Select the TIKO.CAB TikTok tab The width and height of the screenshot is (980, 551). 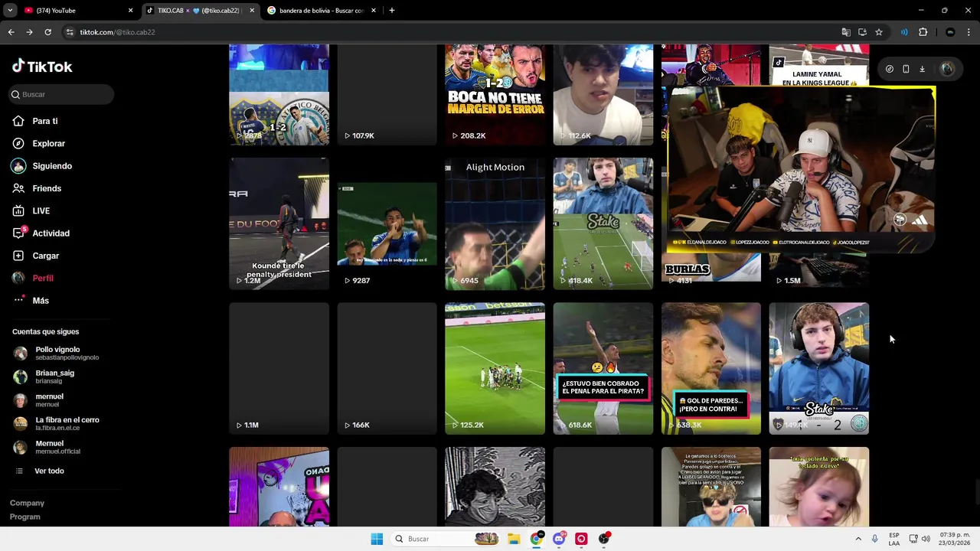[x=201, y=11]
